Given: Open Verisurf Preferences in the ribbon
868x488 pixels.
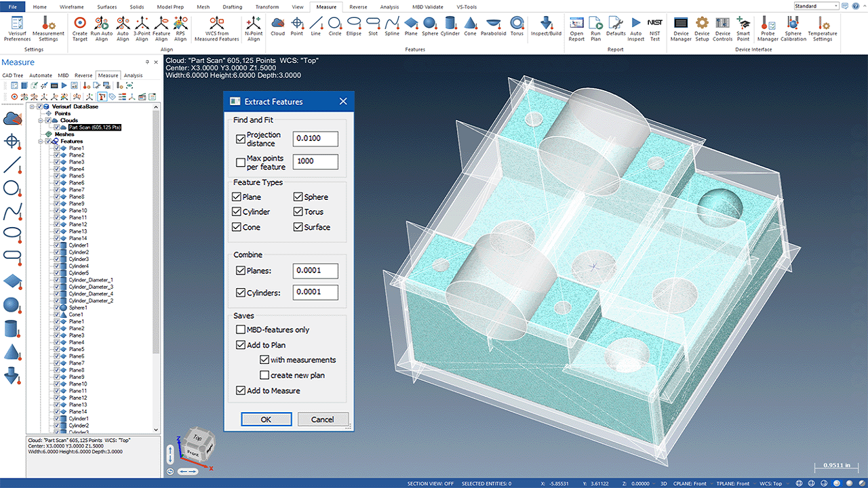Looking at the screenshot, I should point(17,28).
